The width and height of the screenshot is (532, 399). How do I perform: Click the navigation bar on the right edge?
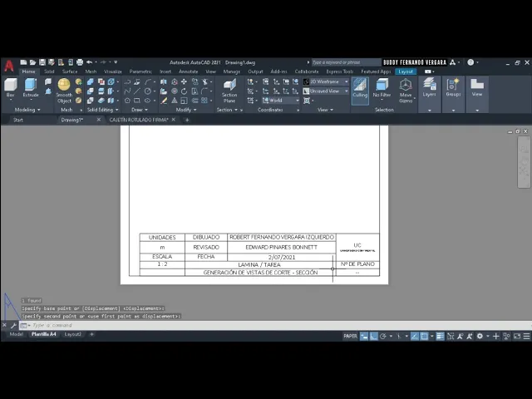coord(524,162)
